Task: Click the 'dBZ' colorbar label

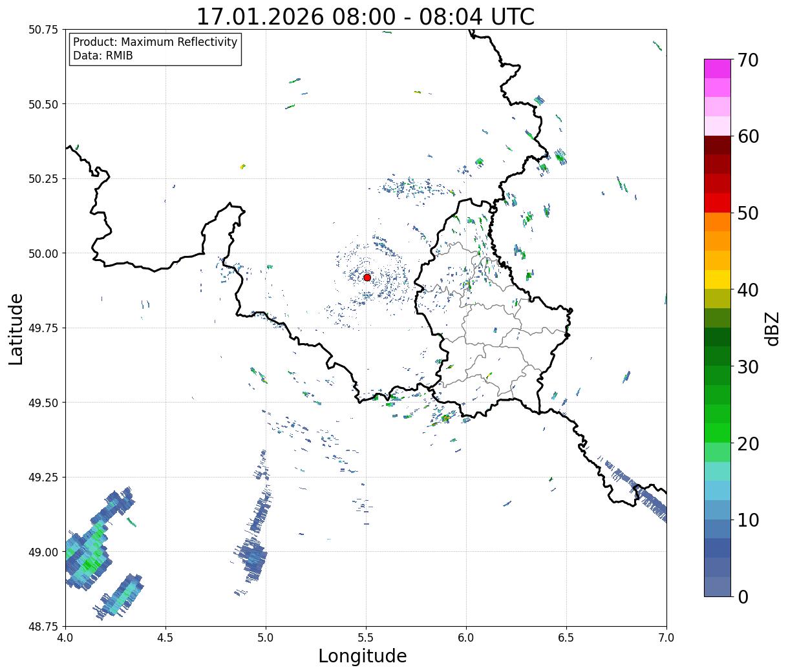Action: click(772, 328)
